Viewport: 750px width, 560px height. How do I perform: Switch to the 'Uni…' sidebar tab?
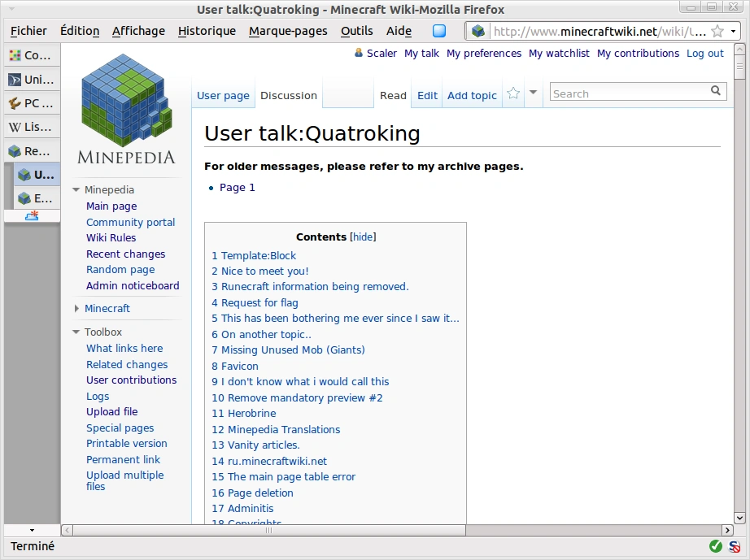point(32,80)
